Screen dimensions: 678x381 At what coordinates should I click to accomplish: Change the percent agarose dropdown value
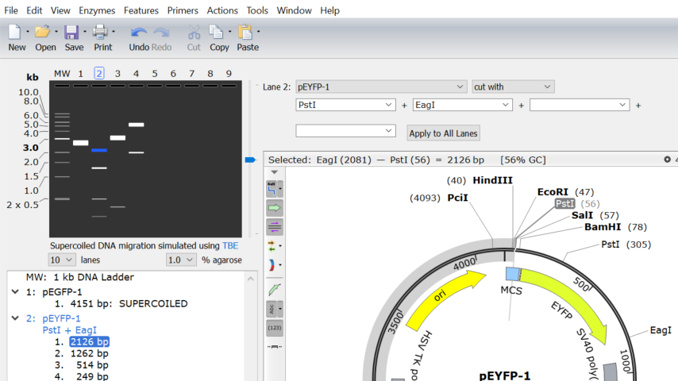click(181, 260)
